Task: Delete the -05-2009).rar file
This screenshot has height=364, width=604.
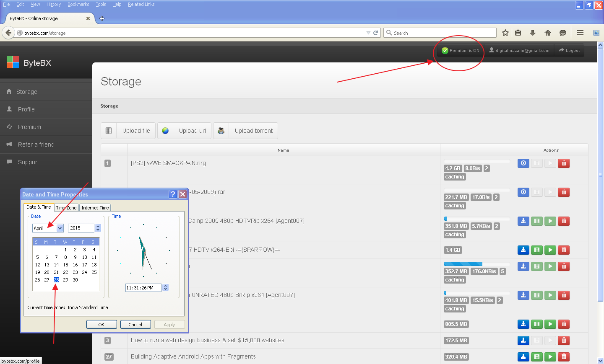Action: point(564,192)
